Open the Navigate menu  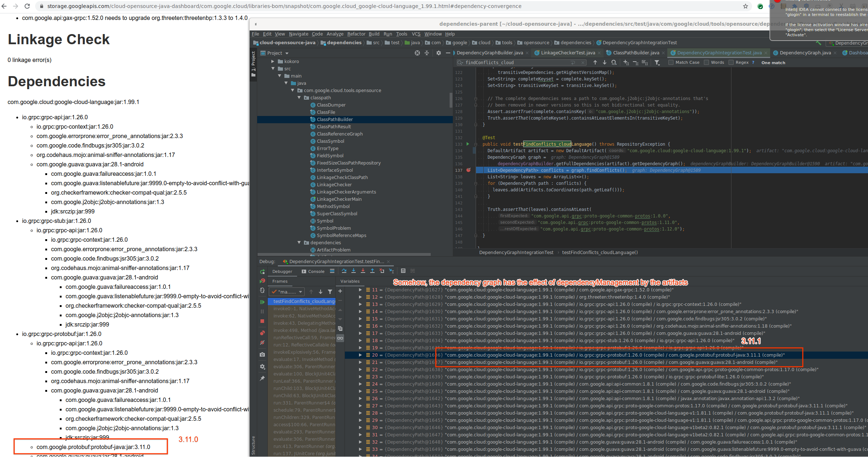299,34
